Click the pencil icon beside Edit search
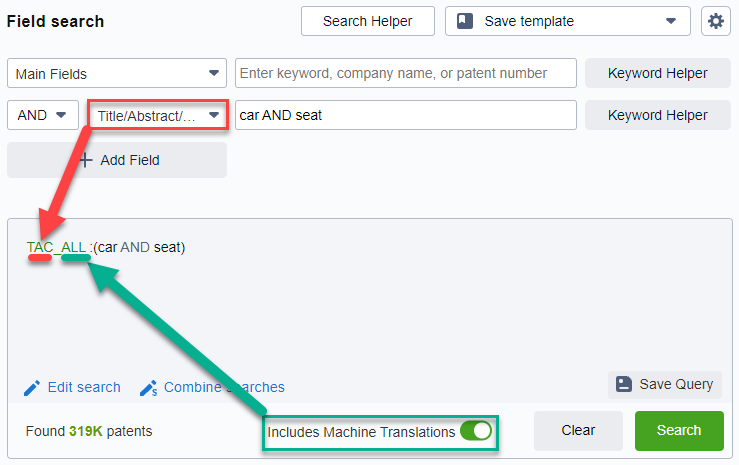The height and width of the screenshot is (465, 739). pos(32,388)
